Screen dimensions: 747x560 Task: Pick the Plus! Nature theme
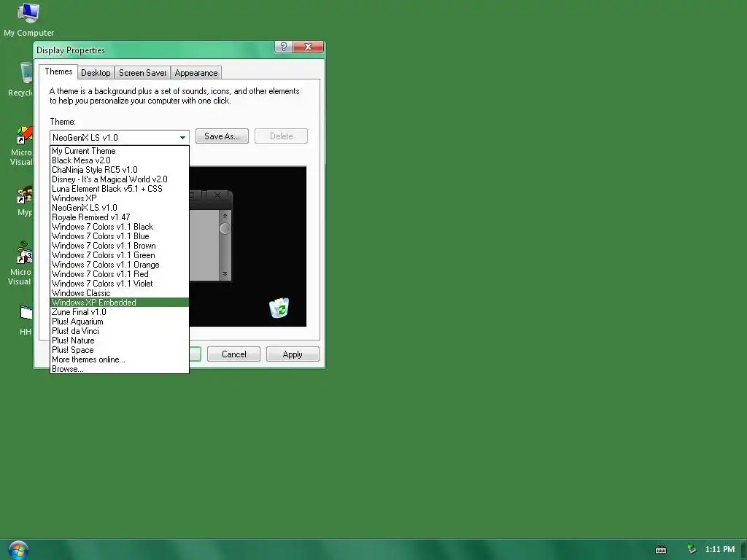120,341
